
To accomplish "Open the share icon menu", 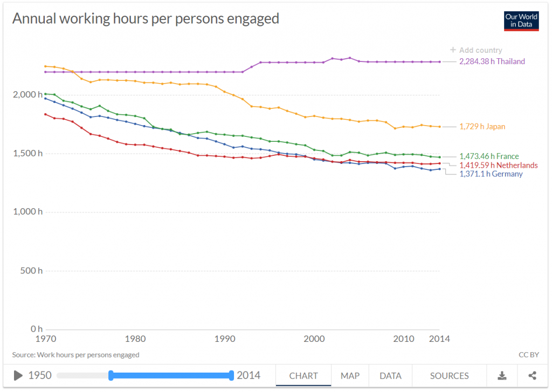I will tap(532, 376).
